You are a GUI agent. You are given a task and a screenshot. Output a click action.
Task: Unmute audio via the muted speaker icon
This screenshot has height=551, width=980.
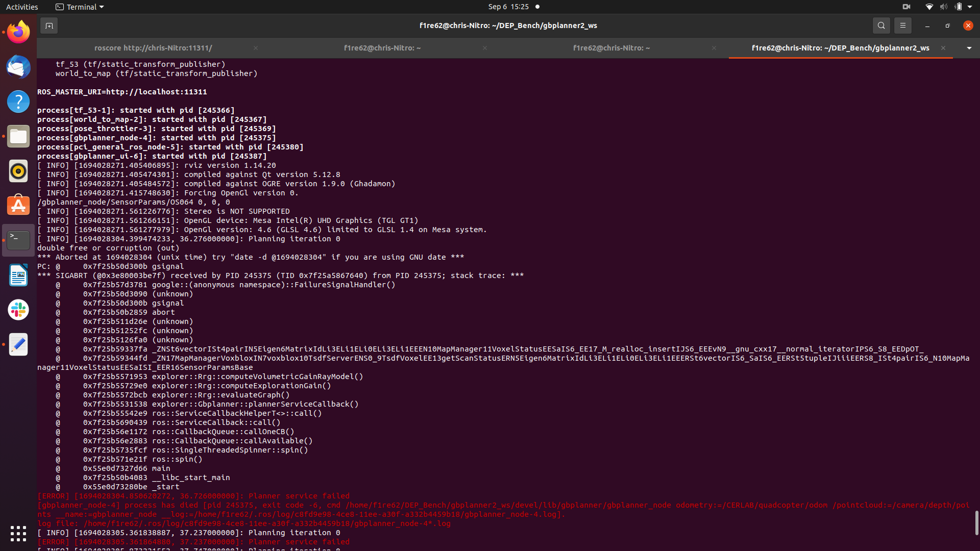click(x=944, y=7)
